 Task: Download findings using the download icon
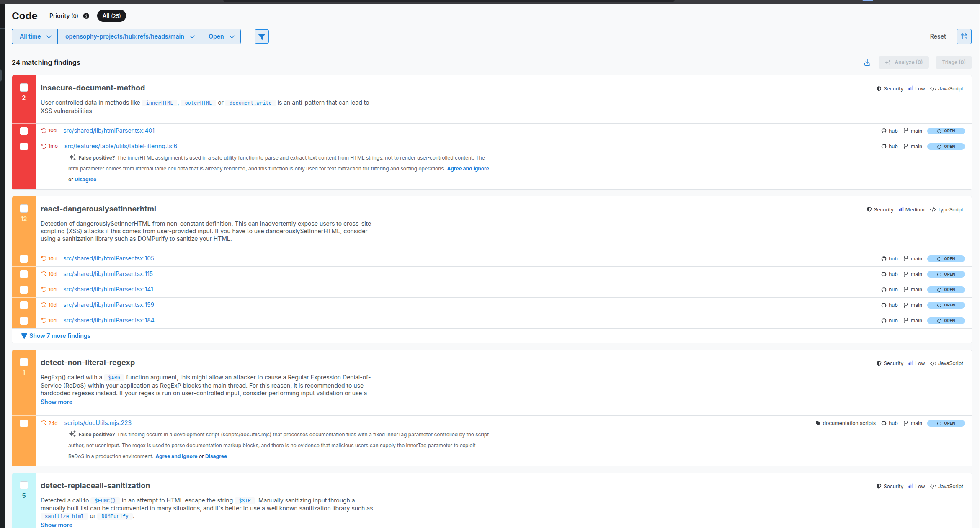pos(867,62)
